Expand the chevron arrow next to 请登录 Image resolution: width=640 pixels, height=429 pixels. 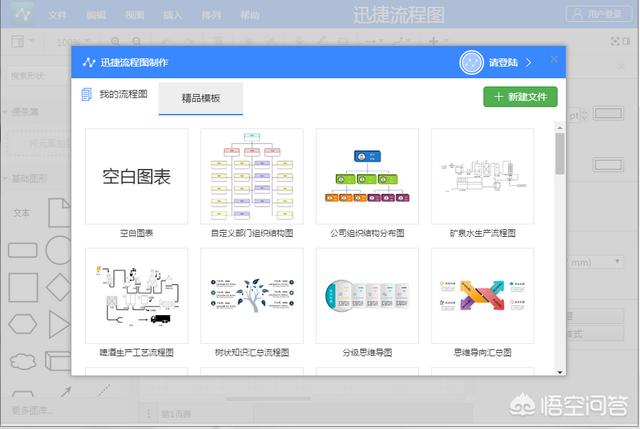coord(528,62)
